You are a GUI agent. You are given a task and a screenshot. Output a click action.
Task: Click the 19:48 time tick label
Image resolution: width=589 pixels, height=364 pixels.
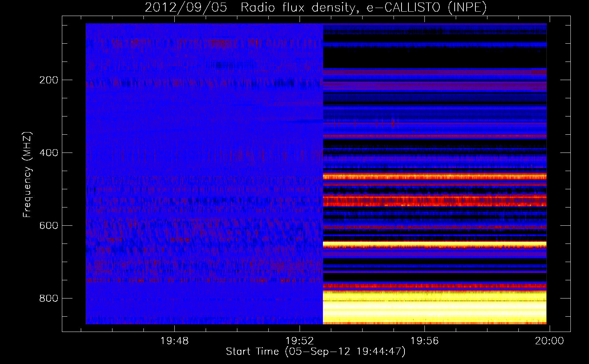(x=175, y=341)
